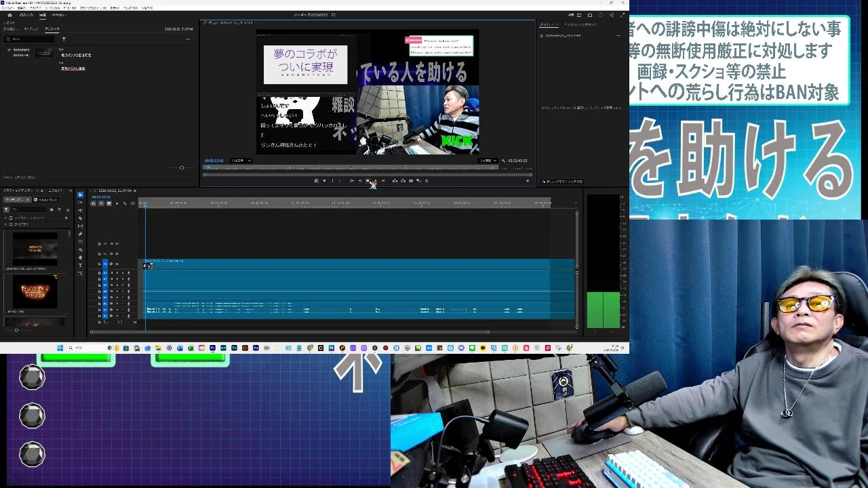Mute audio track A1
The width and height of the screenshot is (868, 488).
coord(117,272)
